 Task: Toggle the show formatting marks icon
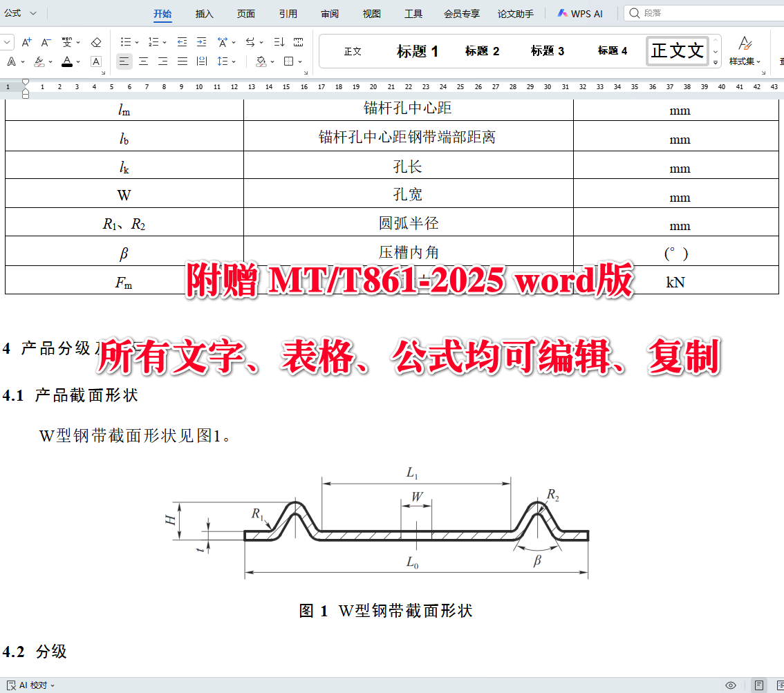pos(299,42)
